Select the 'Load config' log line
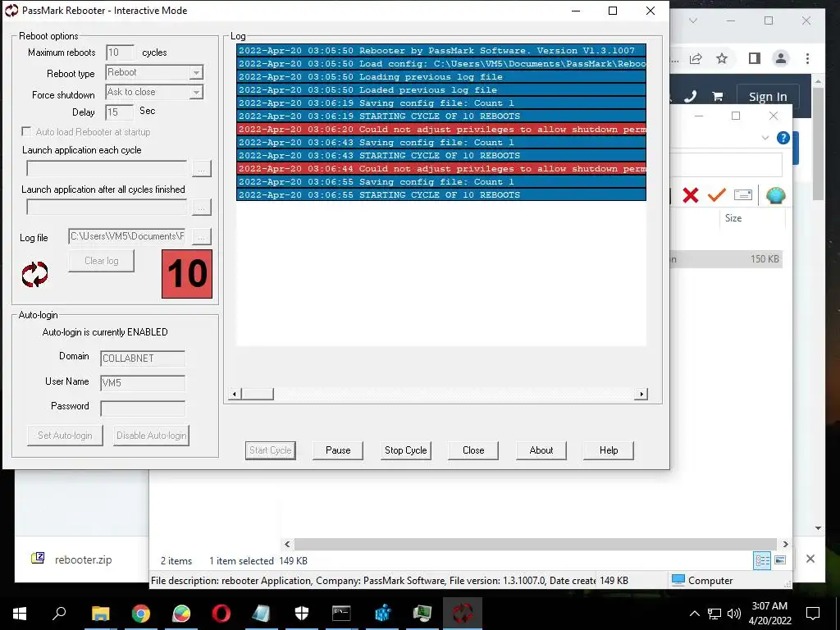Image resolution: width=840 pixels, height=630 pixels. pyautogui.click(x=441, y=64)
